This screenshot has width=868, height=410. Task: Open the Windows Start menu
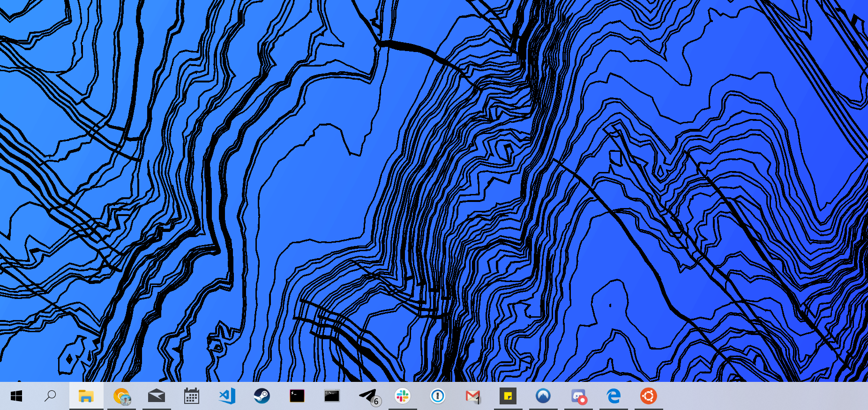(x=16, y=396)
